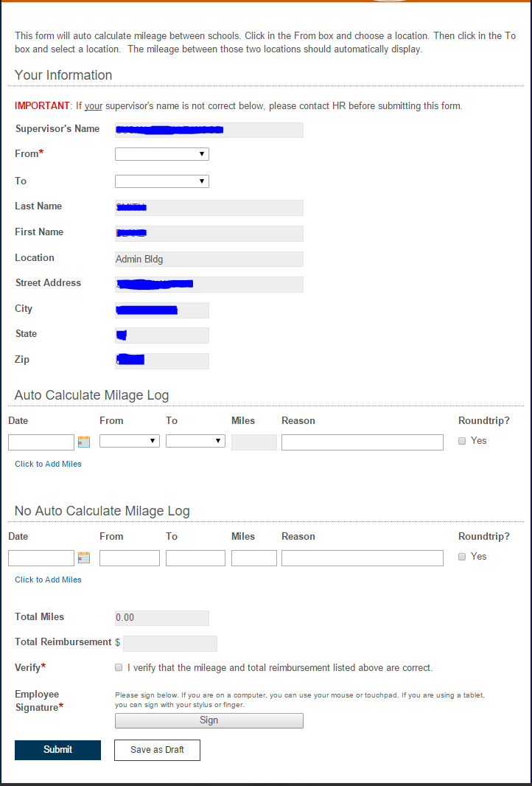Viewport: 532px width, 786px height.
Task: Click the From text box in No Auto Calculate log
Action: coord(130,557)
